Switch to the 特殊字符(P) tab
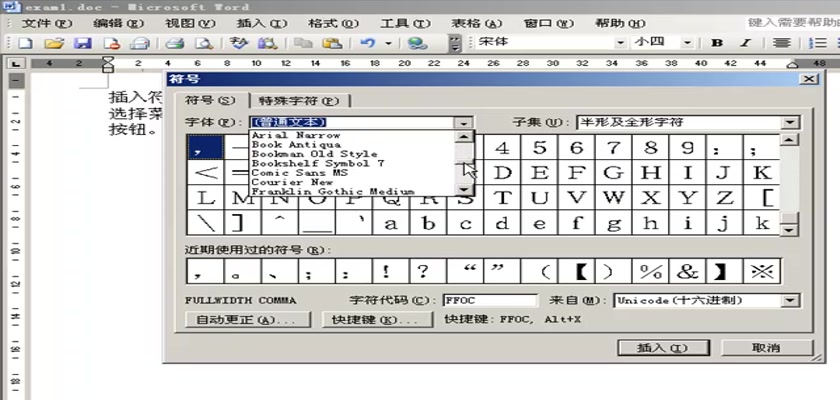The height and width of the screenshot is (400, 840). 298,101
